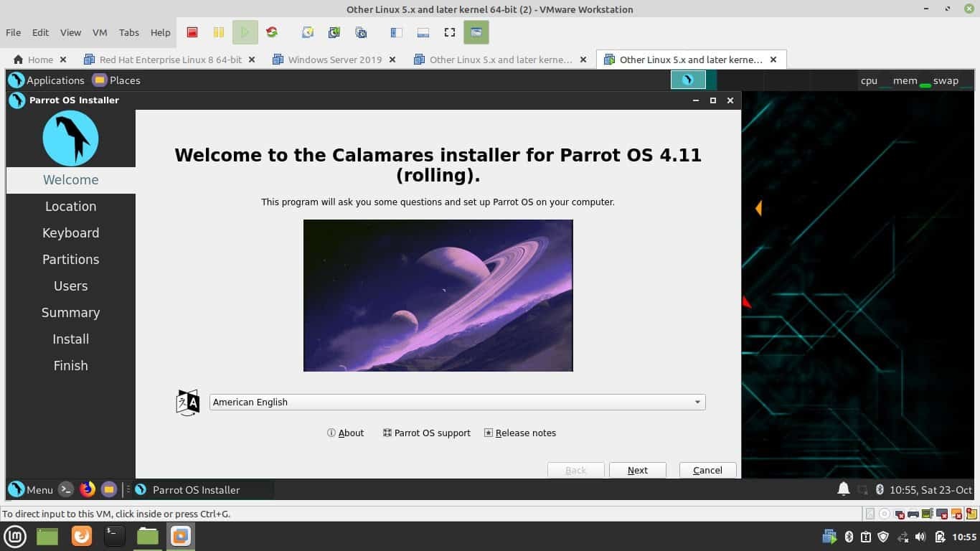Close the Windows Server 2019 tab
Viewport: 980px width, 551px height.
[392, 60]
